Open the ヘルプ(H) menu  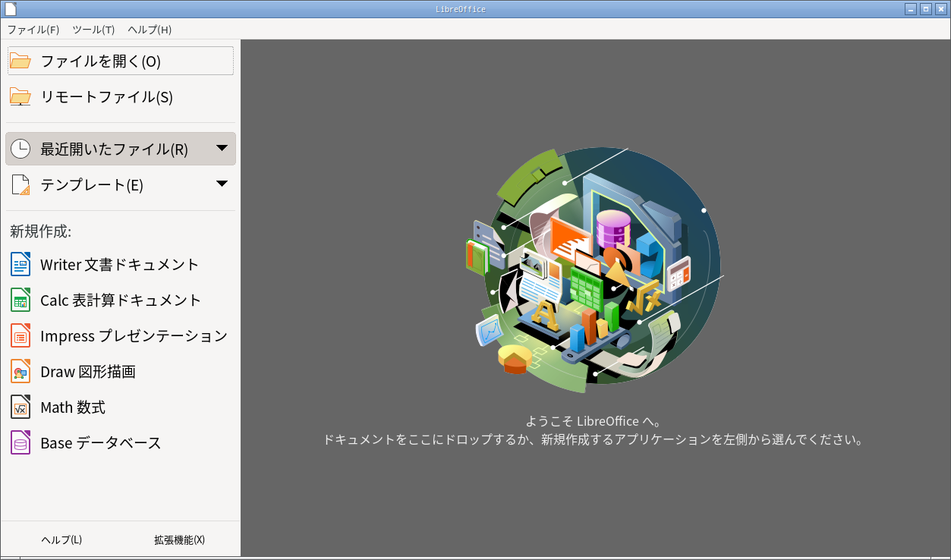[150, 30]
